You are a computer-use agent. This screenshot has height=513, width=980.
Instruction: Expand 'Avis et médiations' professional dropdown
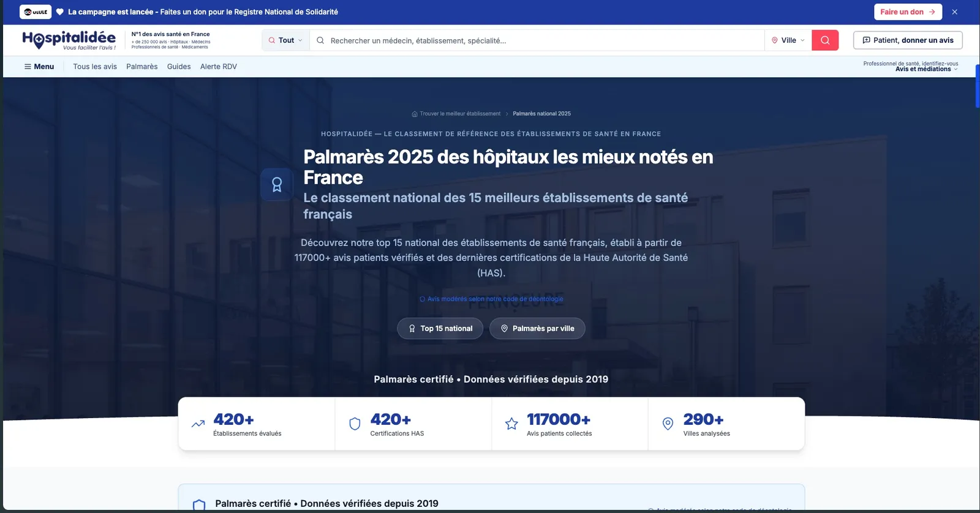[926, 69]
